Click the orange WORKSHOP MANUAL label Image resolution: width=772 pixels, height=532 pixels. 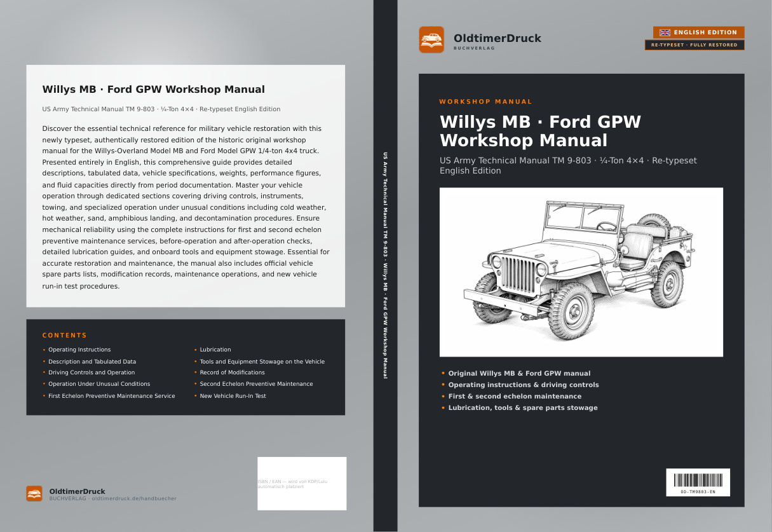point(485,102)
